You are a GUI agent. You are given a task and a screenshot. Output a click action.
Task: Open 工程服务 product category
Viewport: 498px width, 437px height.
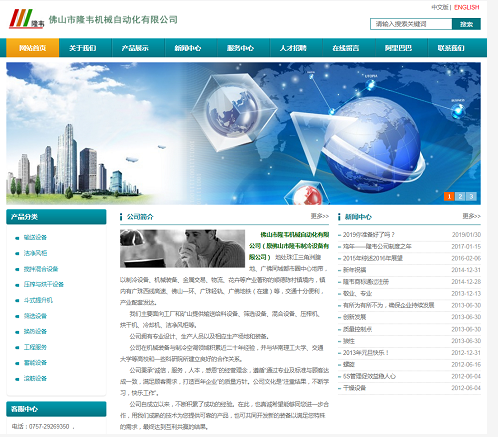click(35, 347)
